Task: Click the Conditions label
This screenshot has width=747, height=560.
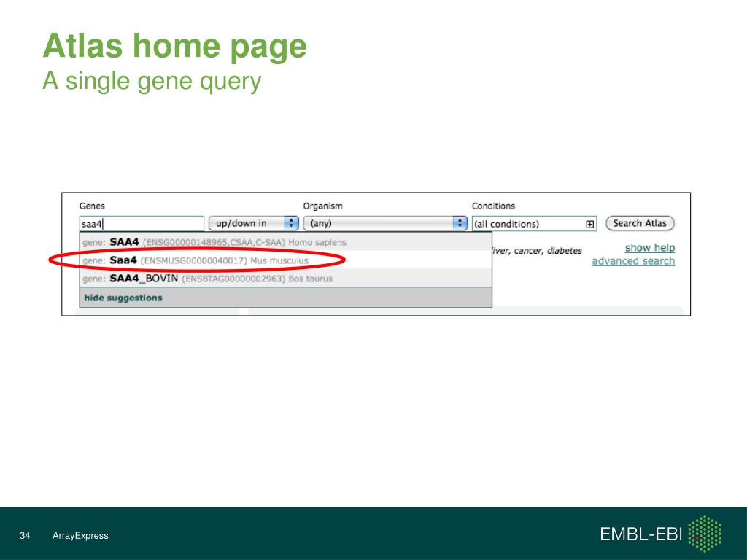Action: (493, 206)
